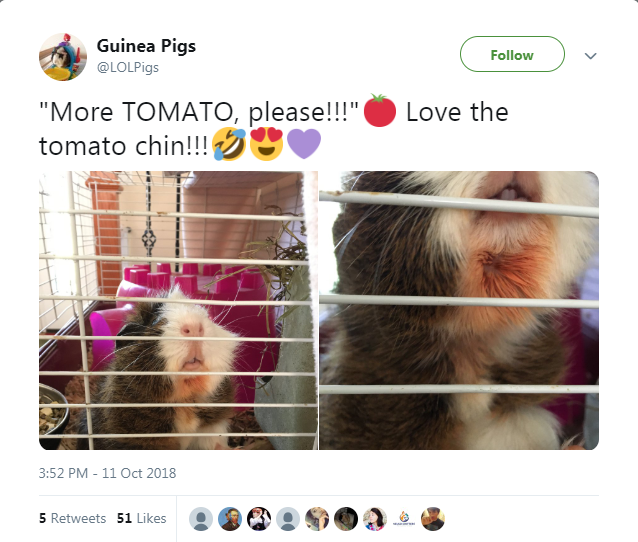View the 5 Retweets list
The image size is (638, 542).
click(x=72, y=518)
